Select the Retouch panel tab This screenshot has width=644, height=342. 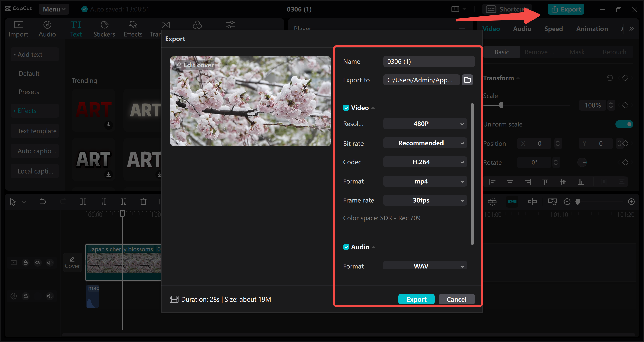click(x=615, y=52)
